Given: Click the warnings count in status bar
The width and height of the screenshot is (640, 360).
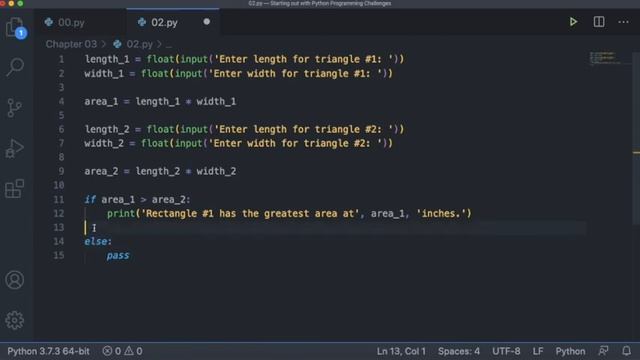Looking at the screenshot, I should pyautogui.click(x=133, y=351).
